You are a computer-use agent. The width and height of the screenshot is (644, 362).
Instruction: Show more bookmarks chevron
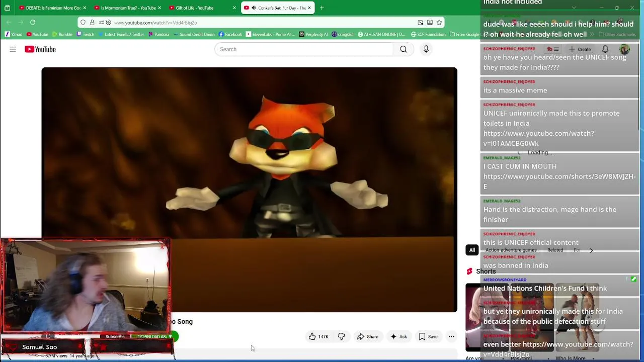[592, 34]
